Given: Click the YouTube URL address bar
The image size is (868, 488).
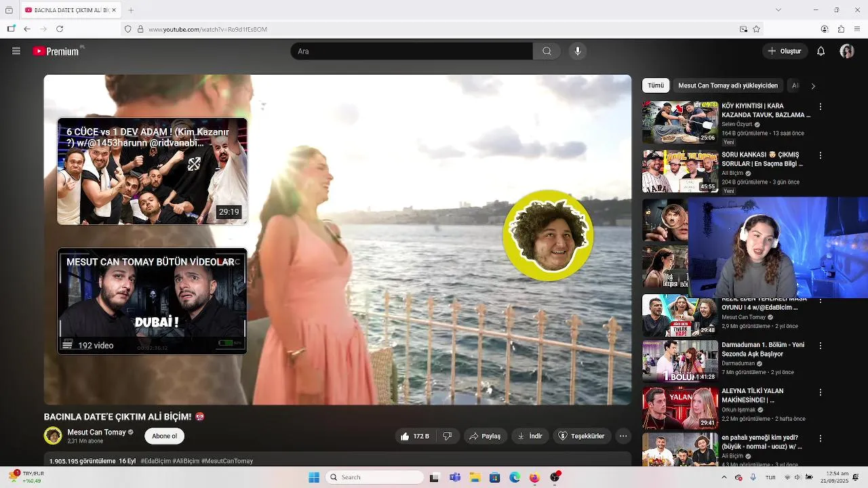Looking at the screenshot, I should (441, 29).
